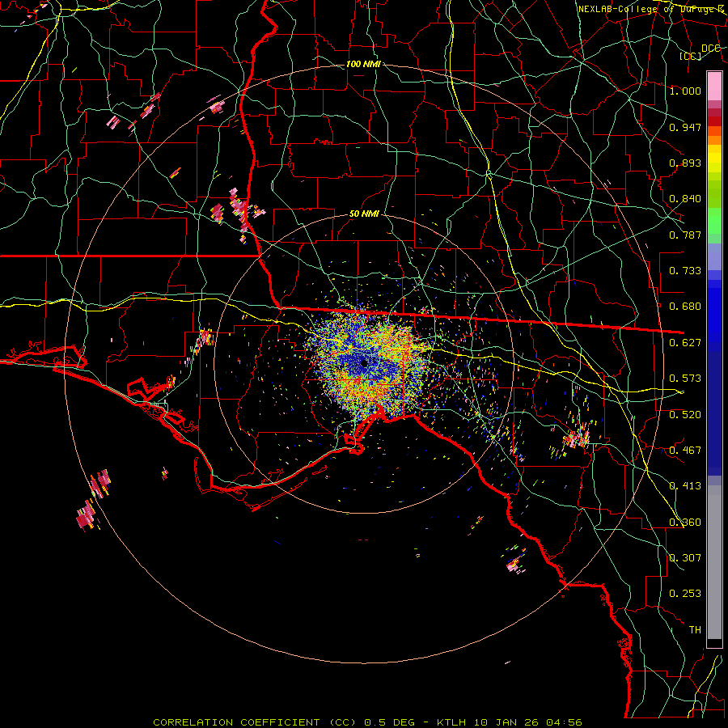Click the 0.893 color scale value
The height and width of the screenshot is (728, 728).
point(685,163)
